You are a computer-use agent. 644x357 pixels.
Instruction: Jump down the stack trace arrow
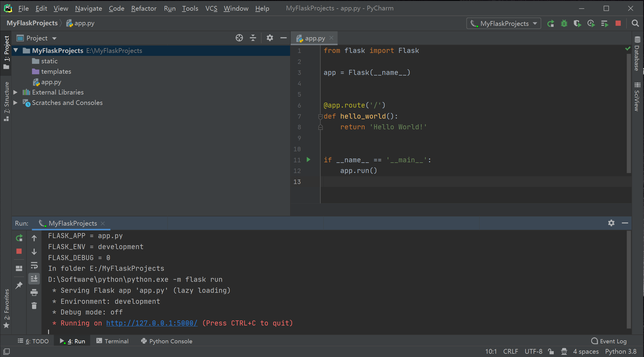[x=34, y=252]
